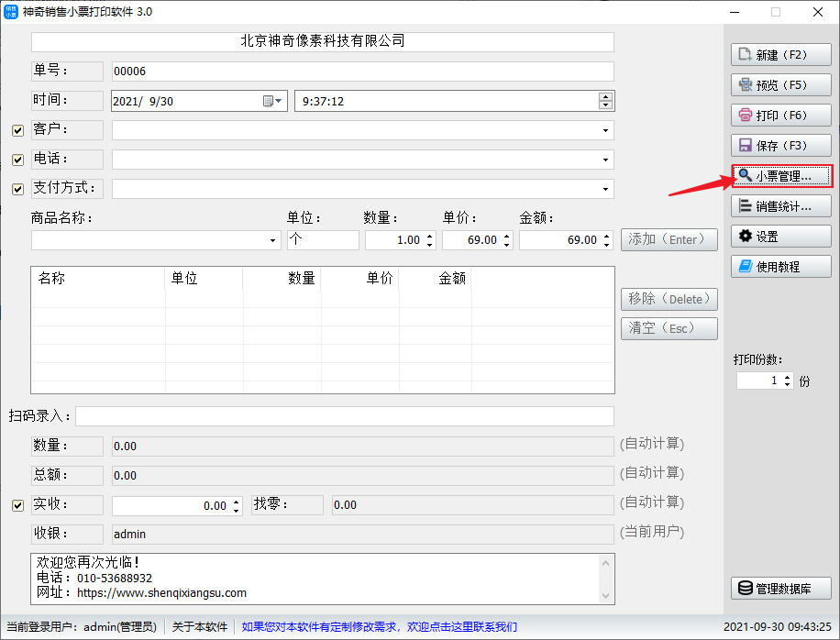Open database management (管理数据库)
Screen dimensions: 840x640
click(780, 589)
